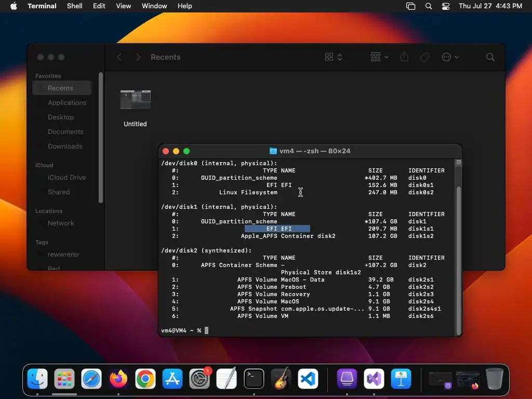Open GarageBand from the Dock

[x=281, y=379]
